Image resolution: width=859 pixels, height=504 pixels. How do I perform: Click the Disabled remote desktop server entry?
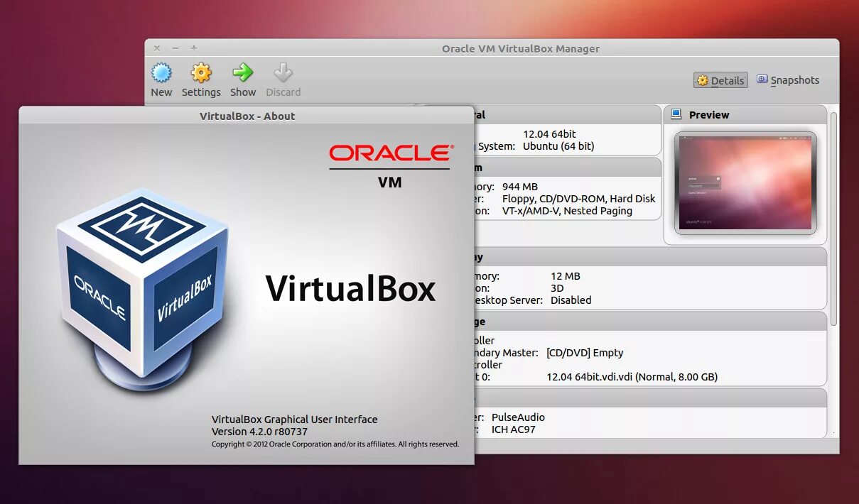[x=571, y=300]
